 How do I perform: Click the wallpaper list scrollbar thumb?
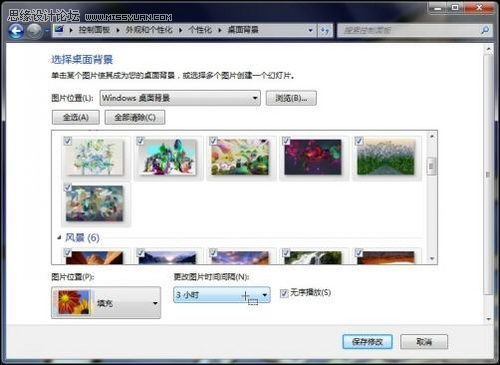tap(431, 166)
